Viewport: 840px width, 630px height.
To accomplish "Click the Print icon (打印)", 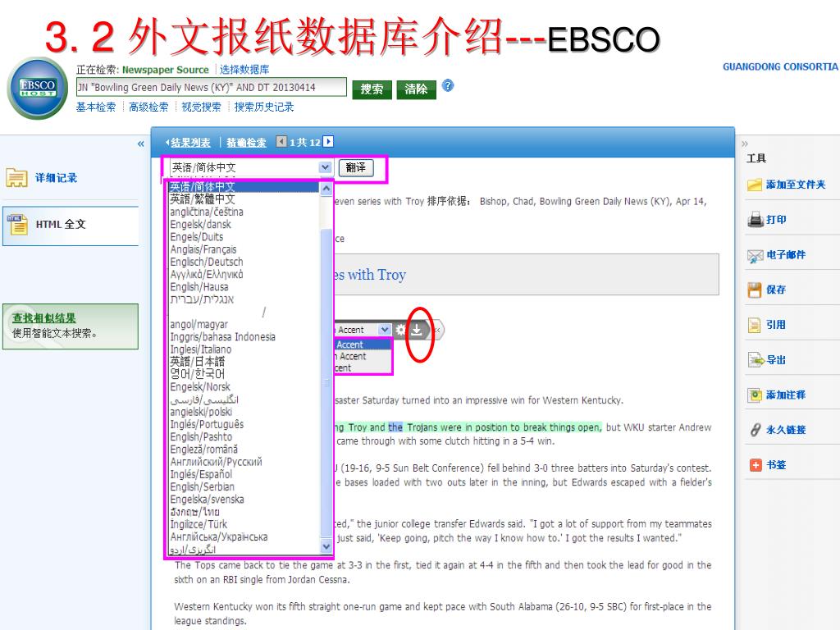I will pyautogui.click(x=755, y=219).
